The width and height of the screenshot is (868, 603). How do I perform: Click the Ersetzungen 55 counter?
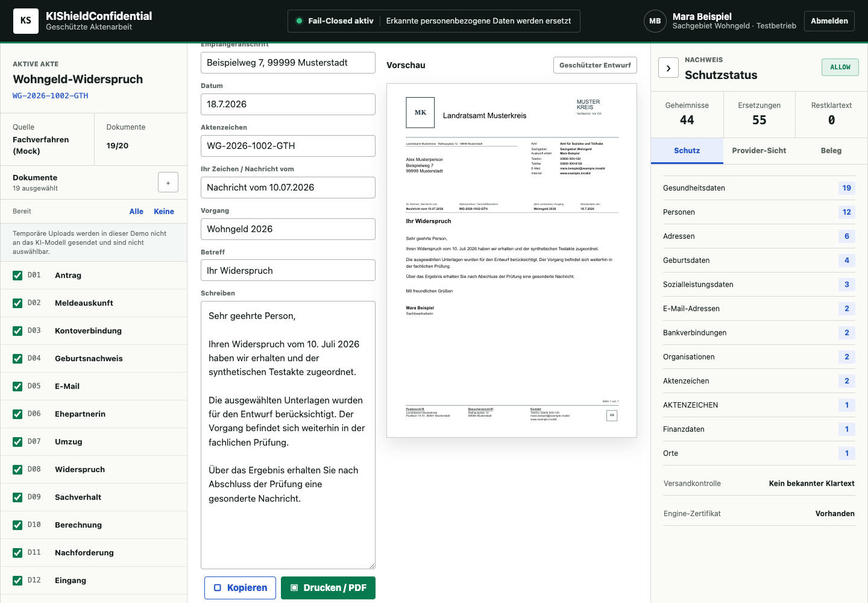tap(759, 114)
